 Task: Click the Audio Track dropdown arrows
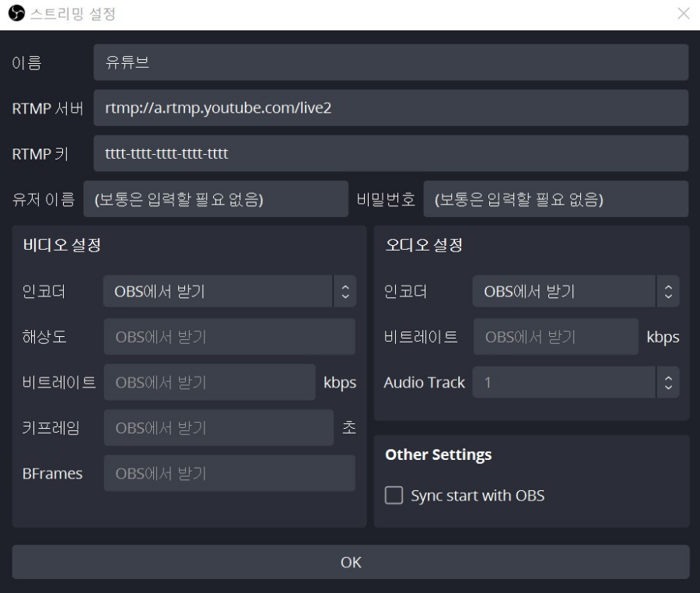(668, 382)
